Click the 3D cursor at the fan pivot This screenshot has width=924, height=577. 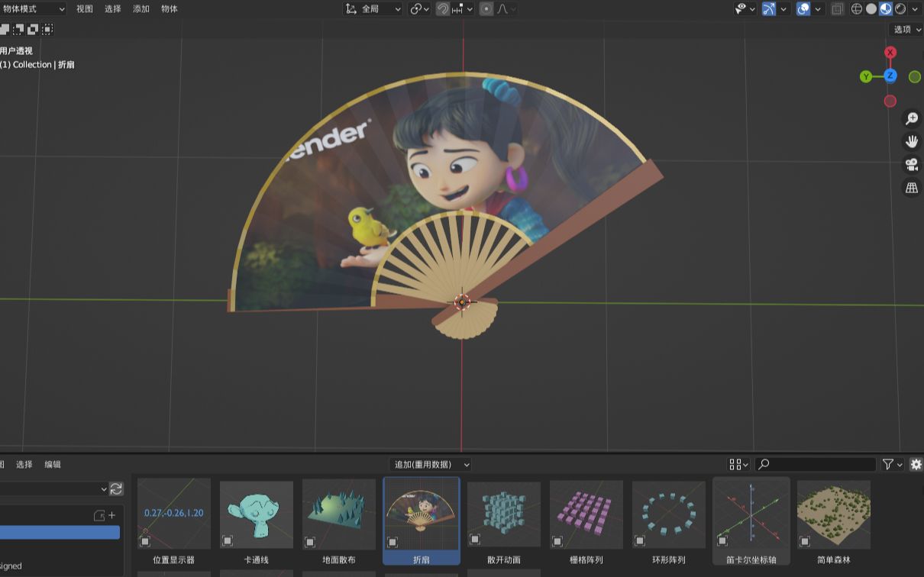(462, 302)
